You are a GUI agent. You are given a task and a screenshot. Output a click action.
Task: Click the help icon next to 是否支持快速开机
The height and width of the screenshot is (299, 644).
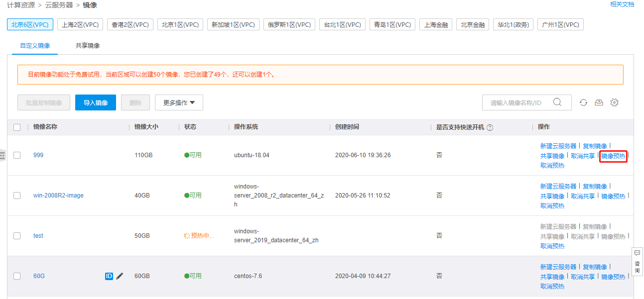[x=490, y=127]
